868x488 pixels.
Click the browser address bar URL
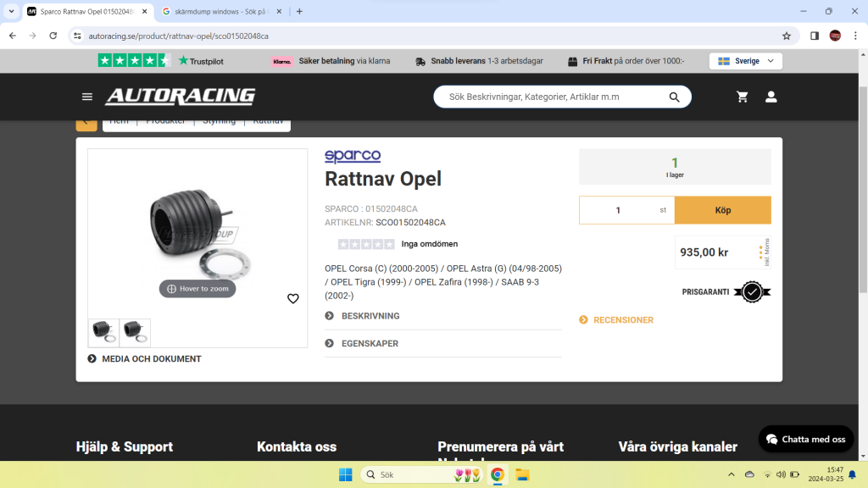coord(178,36)
